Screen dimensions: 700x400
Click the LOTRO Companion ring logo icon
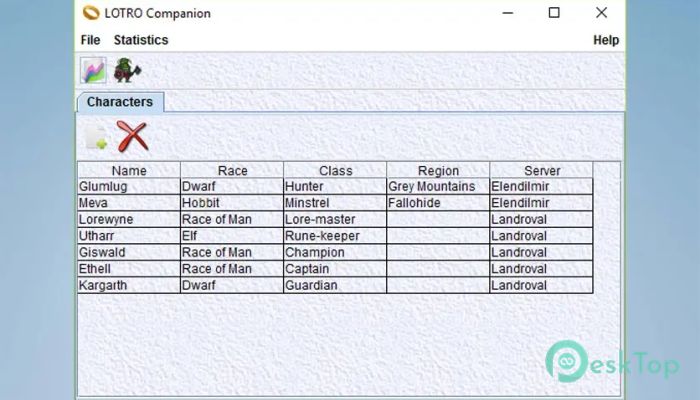click(x=91, y=13)
